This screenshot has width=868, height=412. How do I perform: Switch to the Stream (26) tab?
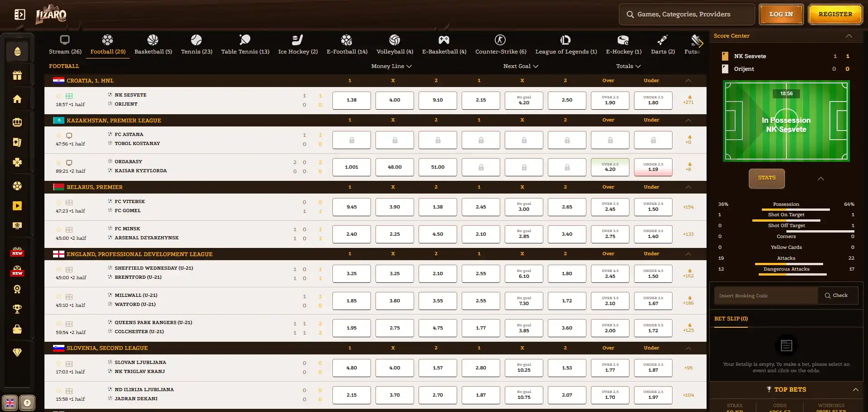click(65, 45)
